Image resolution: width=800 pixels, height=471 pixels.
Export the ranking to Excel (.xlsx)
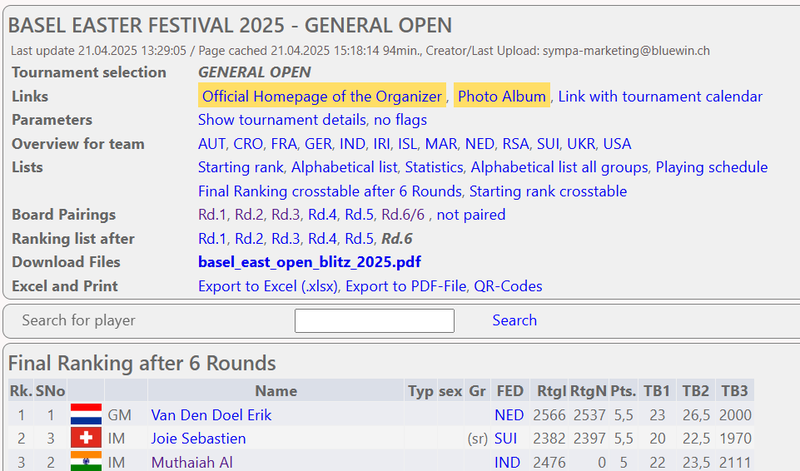pos(269,286)
